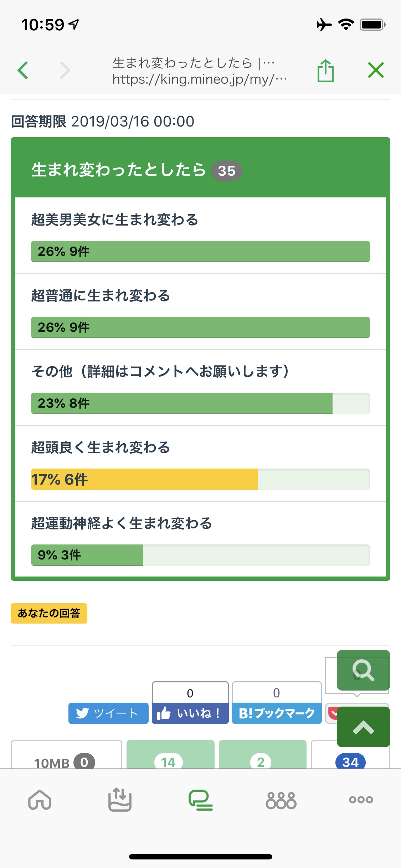Image resolution: width=401 pixels, height=868 pixels.
Task: Tap the scroll-to-top chevron button
Action: pyautogui.click(x=363, y=727)
